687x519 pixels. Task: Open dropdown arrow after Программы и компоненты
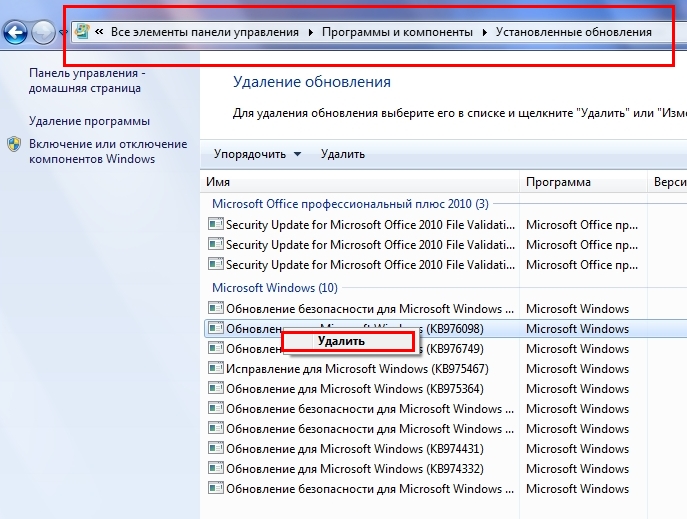(x=485, y=32)
